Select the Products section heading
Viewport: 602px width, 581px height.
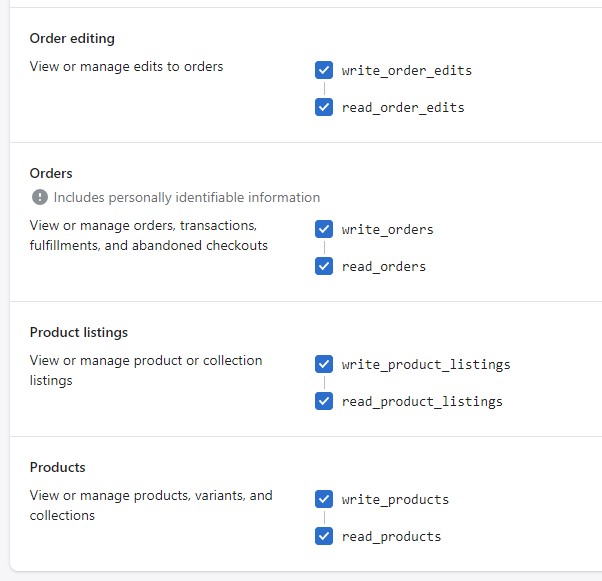coord(58,467)
